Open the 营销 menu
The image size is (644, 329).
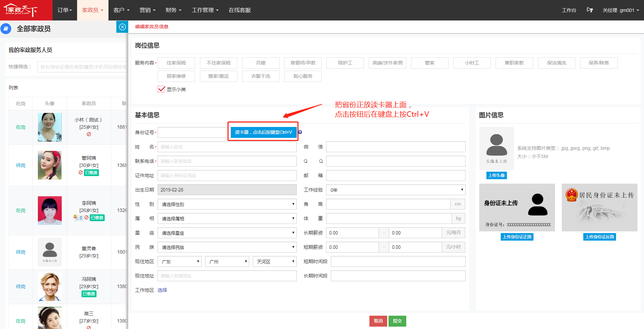point(148,10)
